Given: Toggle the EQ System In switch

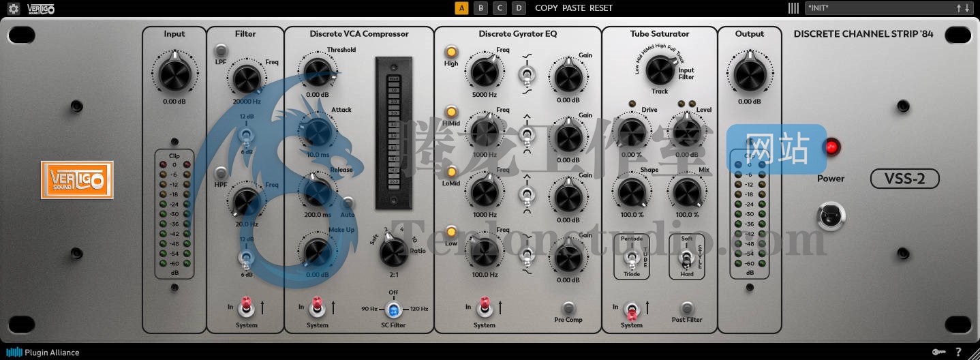Looking at the screenshot, I should click(485, 307).
